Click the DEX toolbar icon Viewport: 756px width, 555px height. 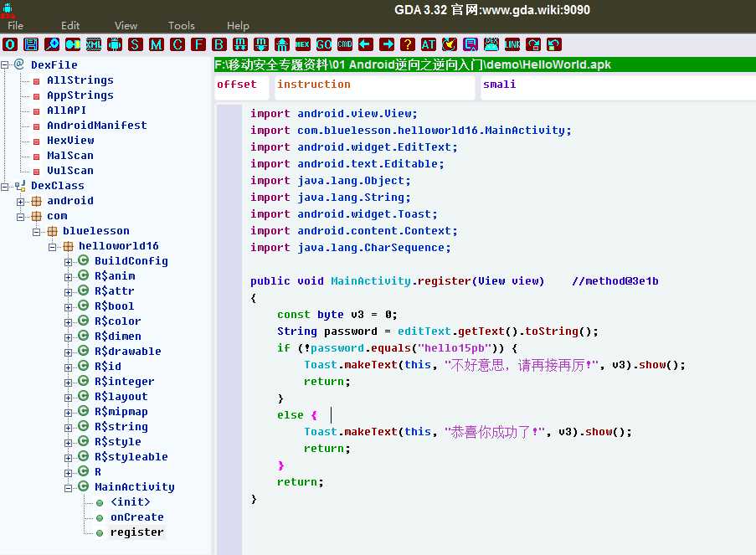point(491,45)
